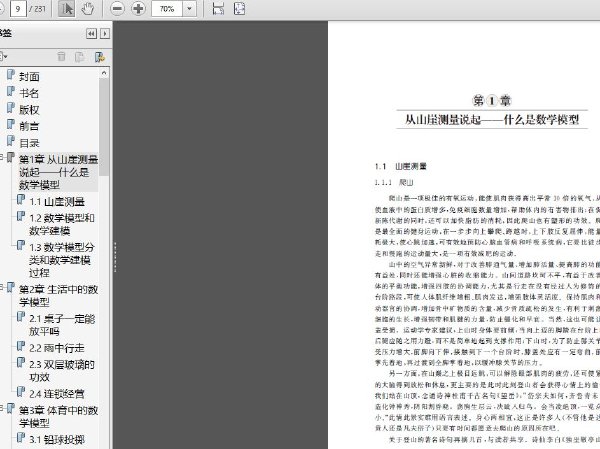Click the expand panel right-arrow button
The height and width of the screenshot is (449, 600).
click(x=105, y=34)
